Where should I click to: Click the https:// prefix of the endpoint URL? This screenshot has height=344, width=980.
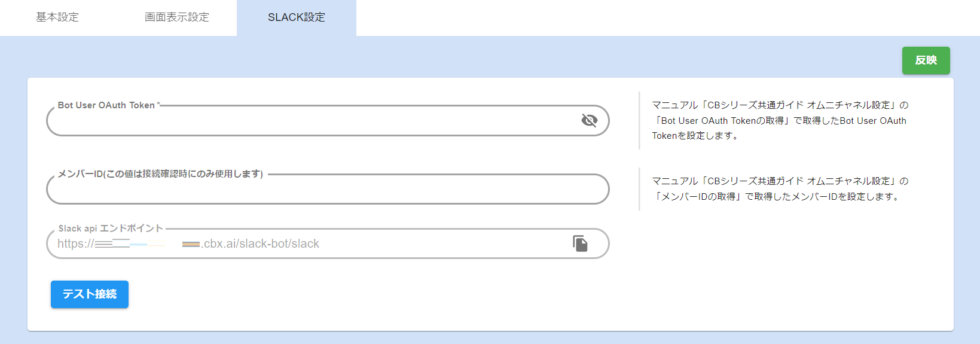(x=75, y=244)
